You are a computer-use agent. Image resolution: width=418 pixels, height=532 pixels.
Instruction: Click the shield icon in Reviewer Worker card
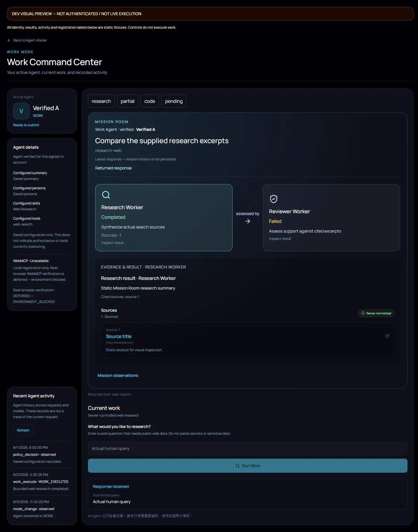(x=274, y=199)
